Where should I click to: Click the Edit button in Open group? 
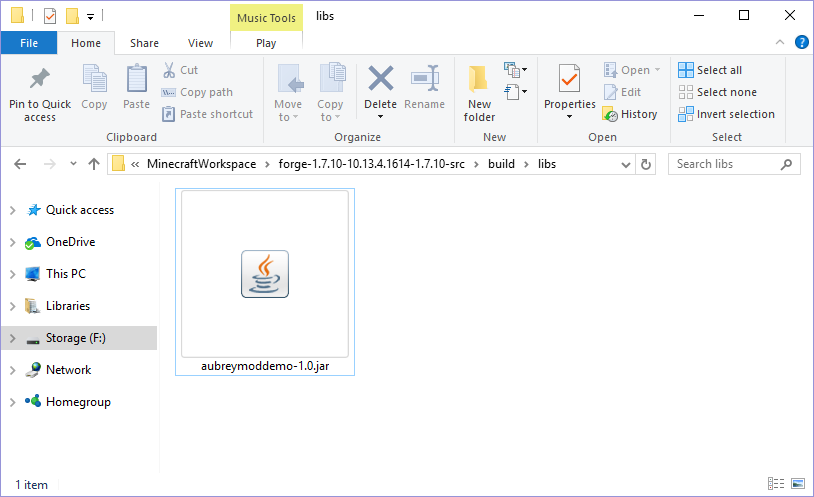click(623, 92)
